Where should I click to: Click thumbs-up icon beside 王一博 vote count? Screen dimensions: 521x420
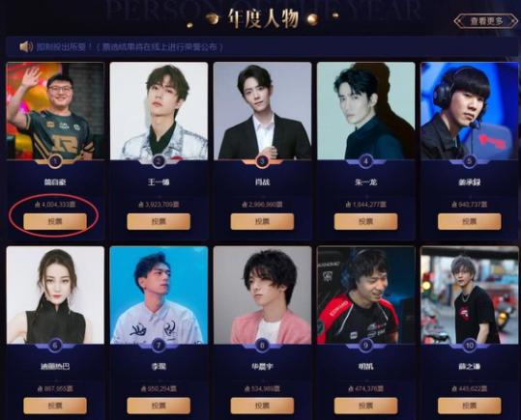click(141, 205)
